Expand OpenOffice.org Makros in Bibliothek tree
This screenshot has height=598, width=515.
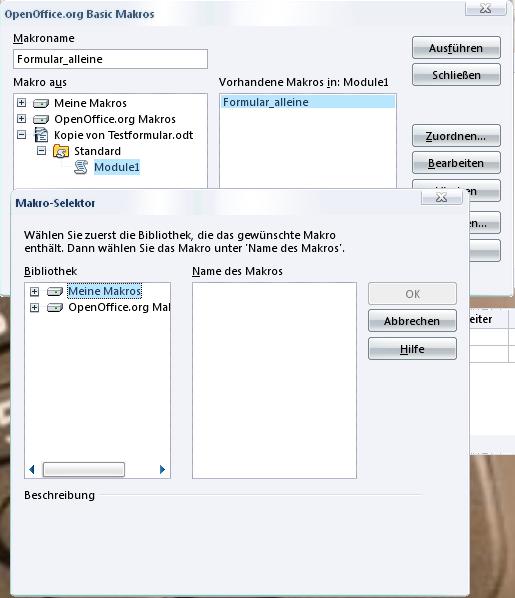tap(34, 307)
